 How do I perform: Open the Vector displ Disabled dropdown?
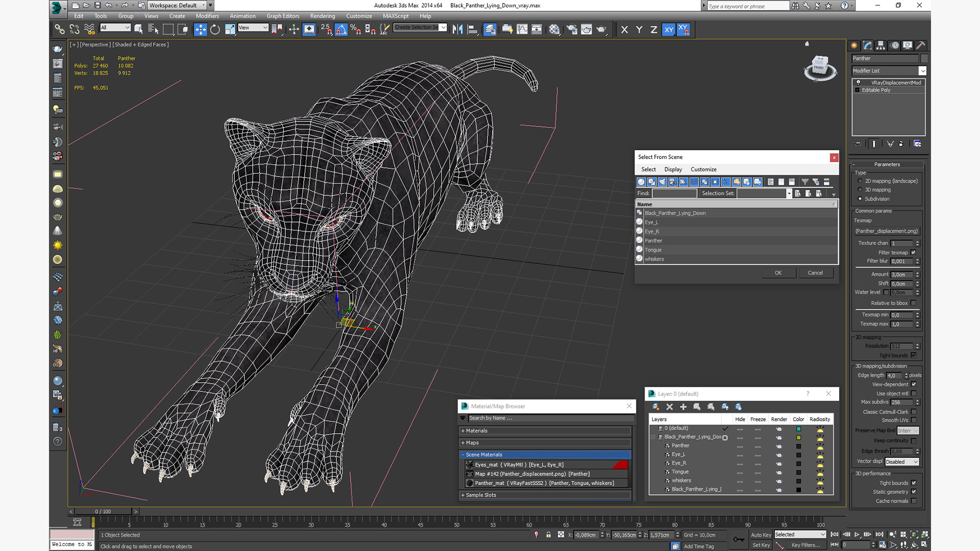[x=902, y=462]
